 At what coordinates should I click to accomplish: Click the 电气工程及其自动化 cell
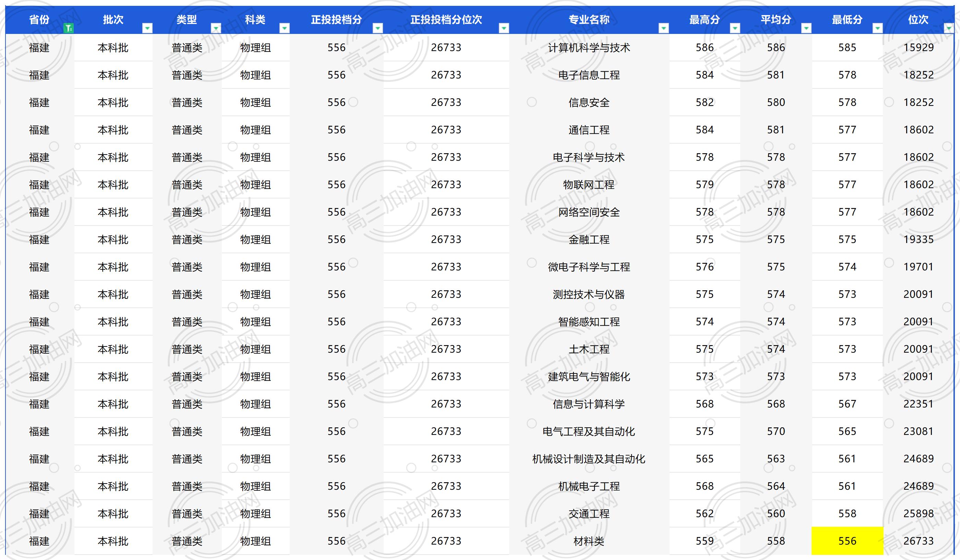(x=589, y=431)
